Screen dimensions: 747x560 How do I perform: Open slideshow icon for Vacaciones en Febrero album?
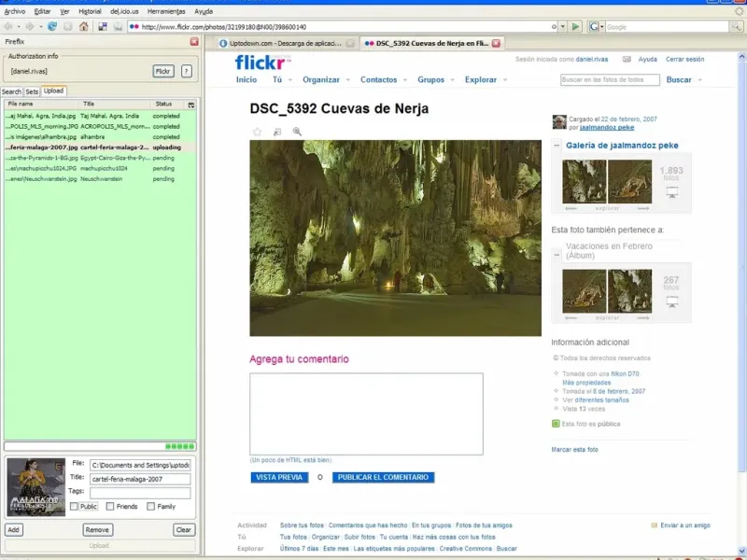point(671,301)
